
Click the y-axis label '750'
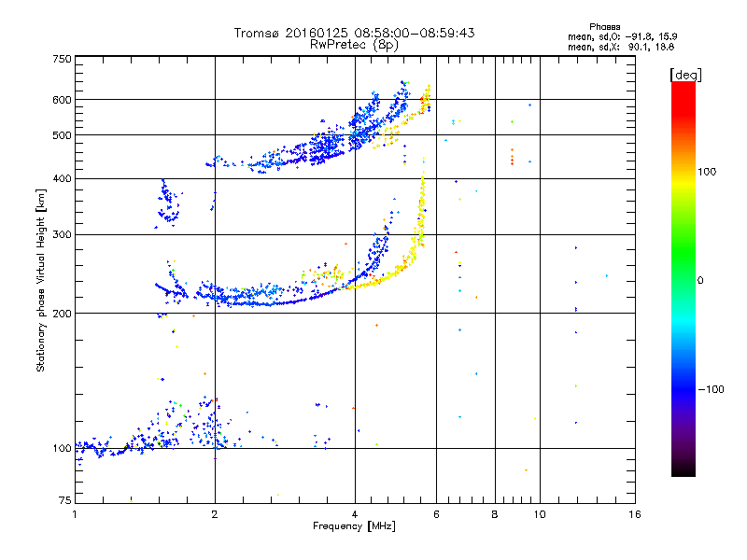coord(62,60)
